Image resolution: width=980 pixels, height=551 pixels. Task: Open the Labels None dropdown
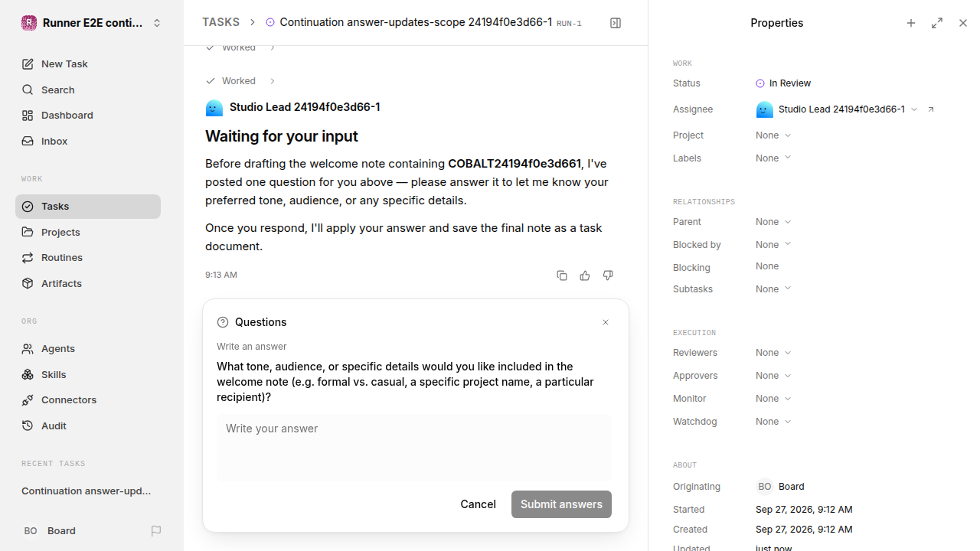click(x=773, y=158)
